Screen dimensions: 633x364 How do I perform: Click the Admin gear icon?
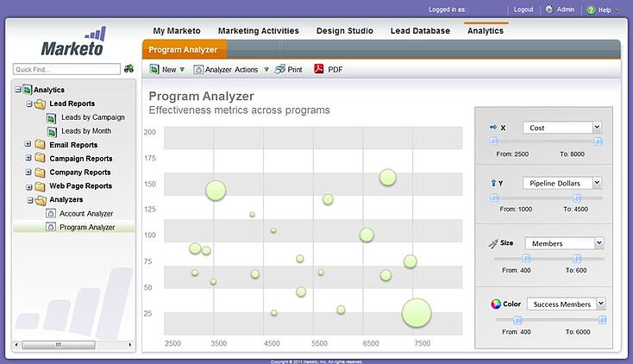[x=549, y=9]
